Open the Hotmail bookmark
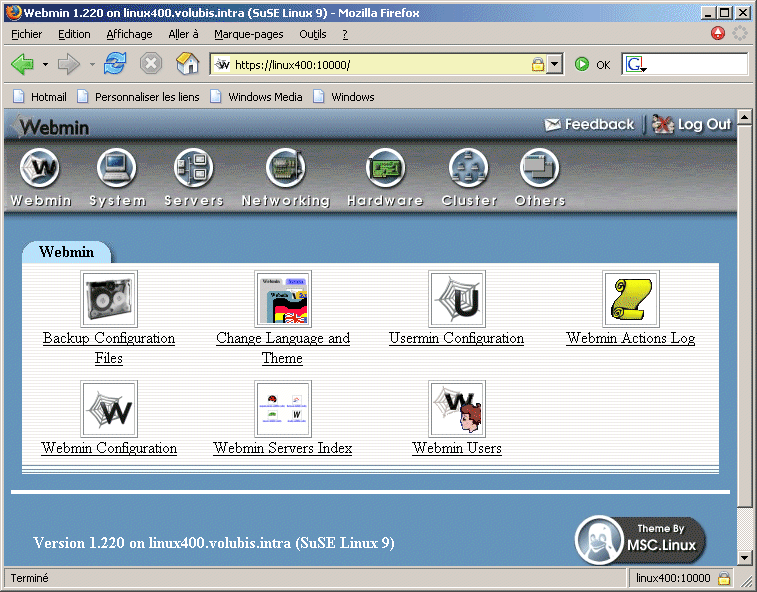The image size is (757, 592). click(x=40, y=97)
